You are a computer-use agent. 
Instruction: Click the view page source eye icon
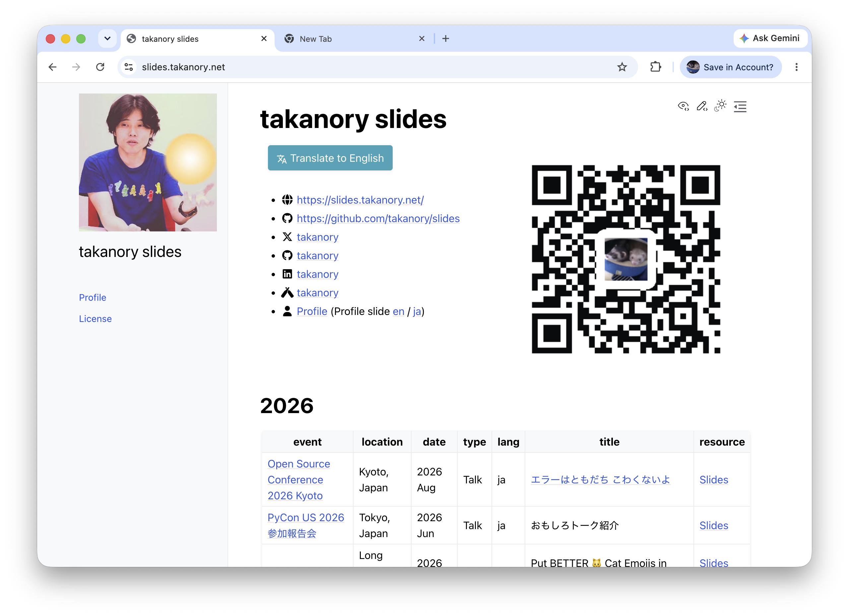683,107
